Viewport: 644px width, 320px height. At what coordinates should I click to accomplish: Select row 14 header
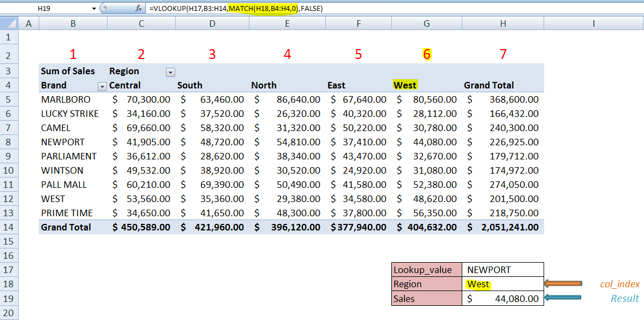click(x=9, y=227)
